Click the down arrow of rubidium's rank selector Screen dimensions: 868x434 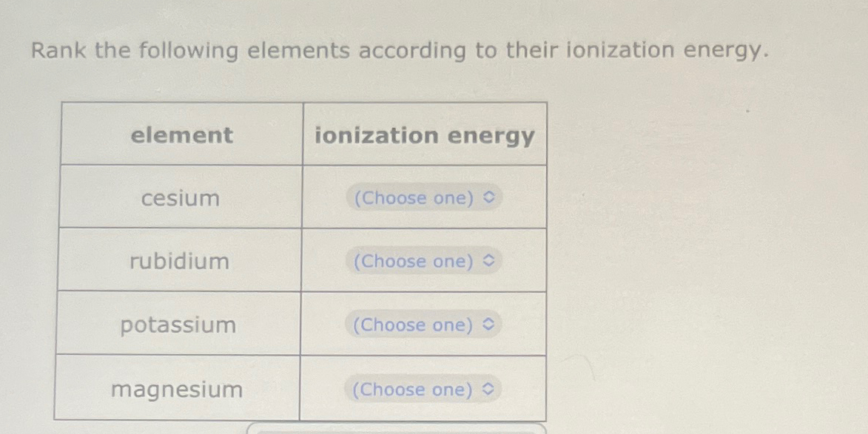490,265
